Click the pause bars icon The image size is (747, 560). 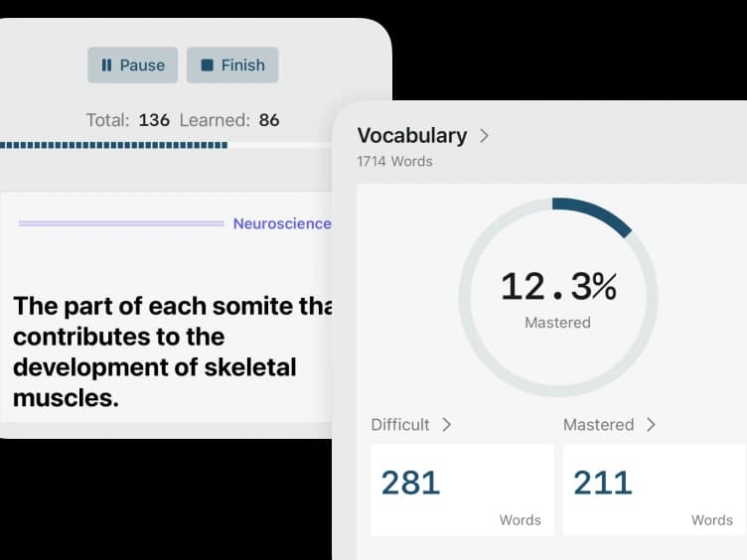(106, 66)
